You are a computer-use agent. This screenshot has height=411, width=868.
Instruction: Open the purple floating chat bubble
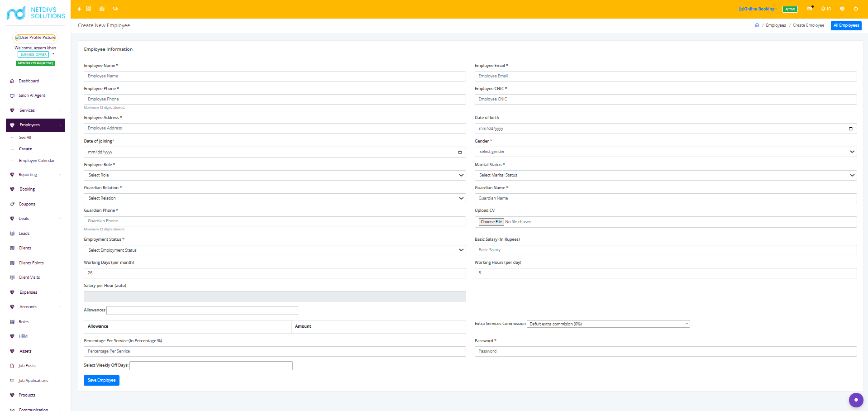coord(856,400)
